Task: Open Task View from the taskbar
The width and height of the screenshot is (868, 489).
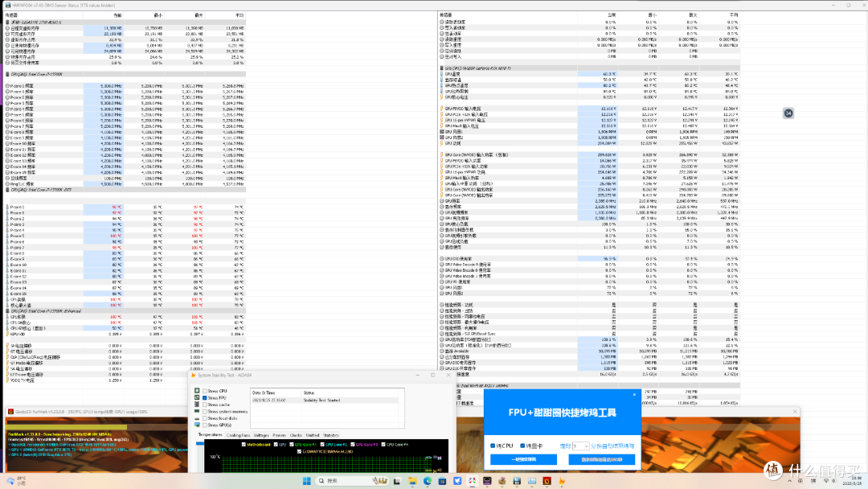Action: click(x=397, y=481)
